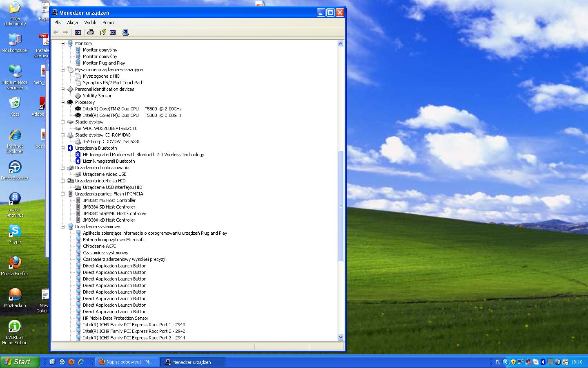588x368 pixels.
Task: Open the Widok menu
Action: point(90,22)
